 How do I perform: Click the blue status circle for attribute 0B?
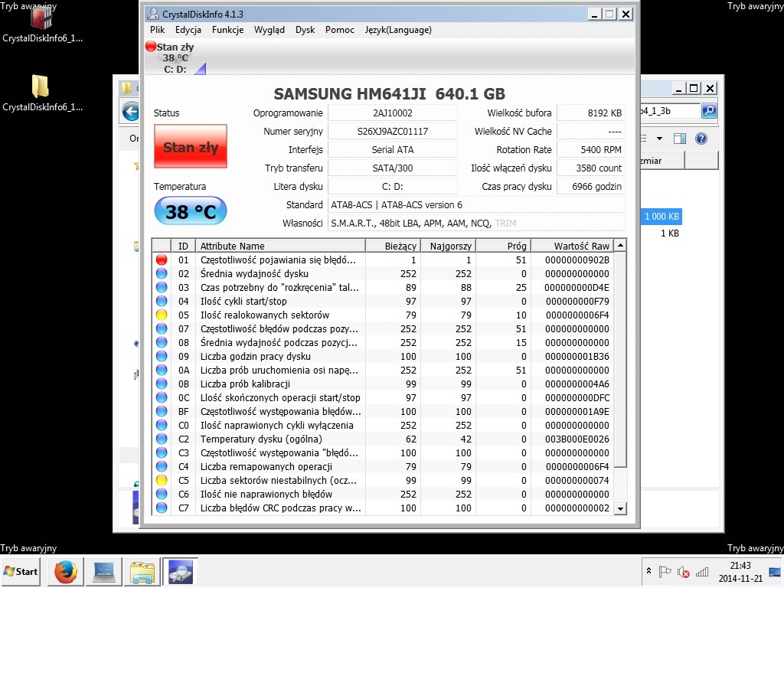161,384
